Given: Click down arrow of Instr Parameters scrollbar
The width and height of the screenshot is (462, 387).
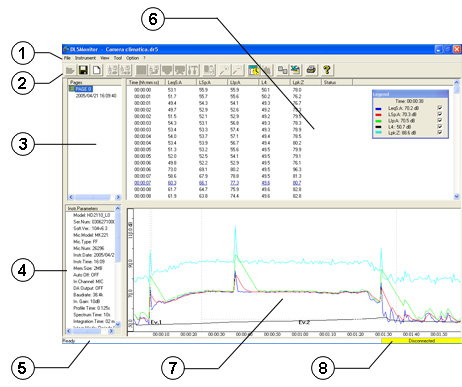Looking at the screenshot, I should tap(118, 324).
